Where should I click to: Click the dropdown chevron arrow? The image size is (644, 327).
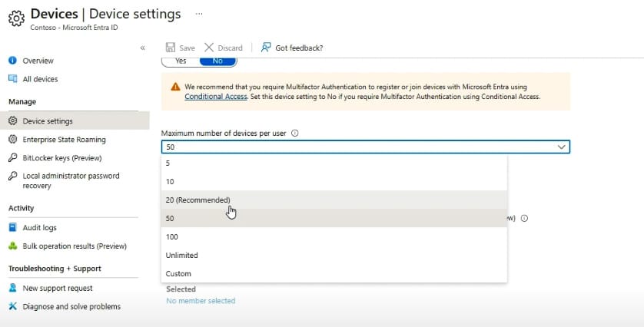[562, 147]
